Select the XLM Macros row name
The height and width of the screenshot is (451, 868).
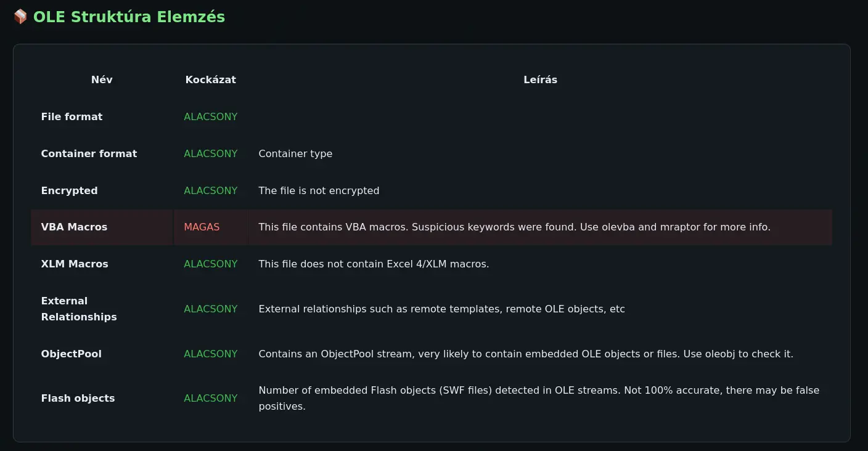click(75, 264)
